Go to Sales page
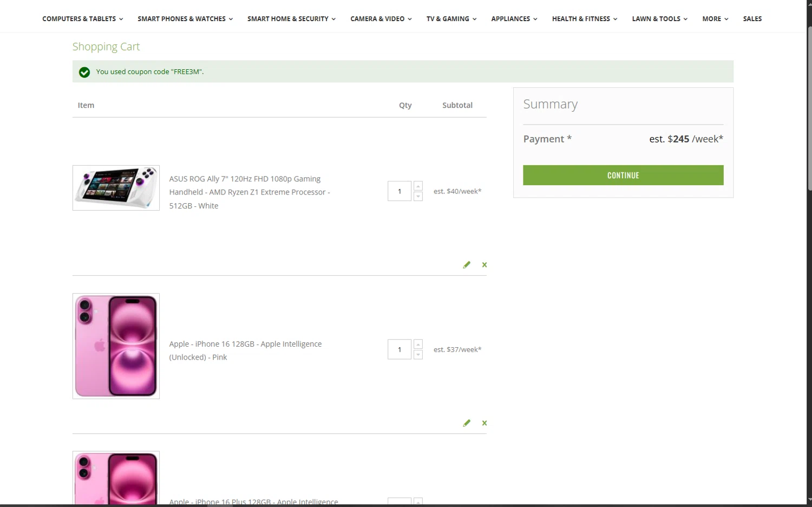The height and width of the screenshot is (507, 812). pyautogui.click(x=752, y=18)
